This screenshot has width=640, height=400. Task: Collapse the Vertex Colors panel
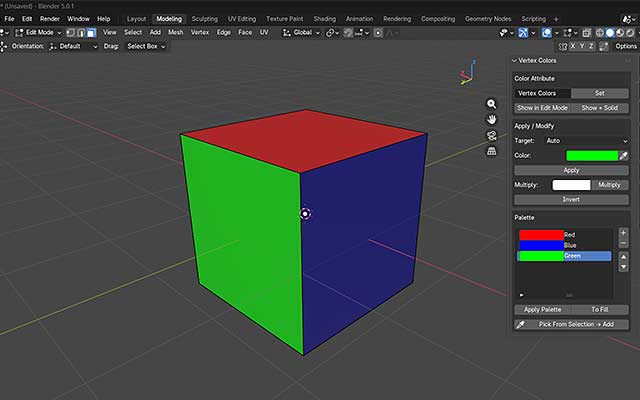pos(514,60)
